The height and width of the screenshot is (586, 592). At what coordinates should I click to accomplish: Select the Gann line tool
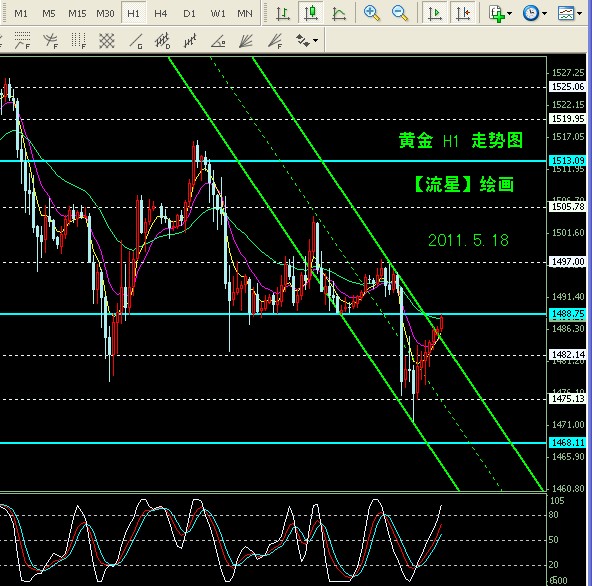pos(136,41)
